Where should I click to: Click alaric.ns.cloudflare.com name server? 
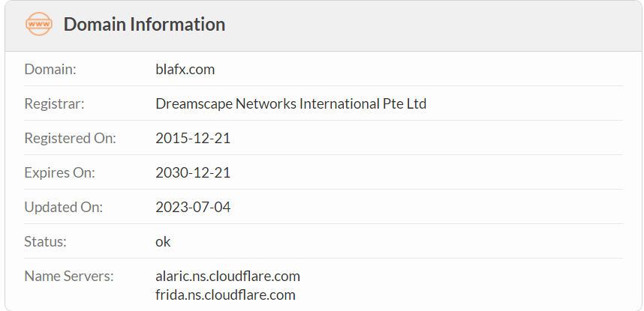[x=228, y=276]
